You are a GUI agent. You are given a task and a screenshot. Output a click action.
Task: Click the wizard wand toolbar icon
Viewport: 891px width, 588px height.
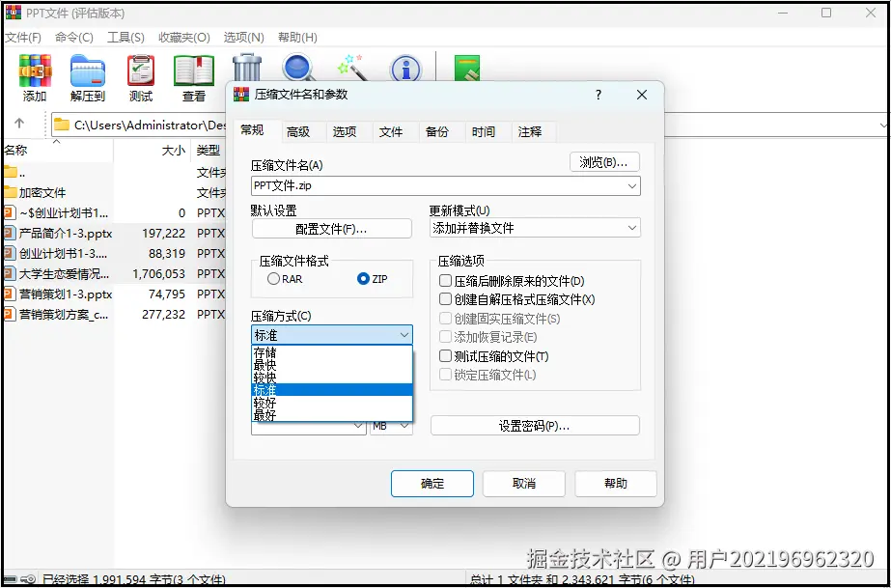pos(351,67)
